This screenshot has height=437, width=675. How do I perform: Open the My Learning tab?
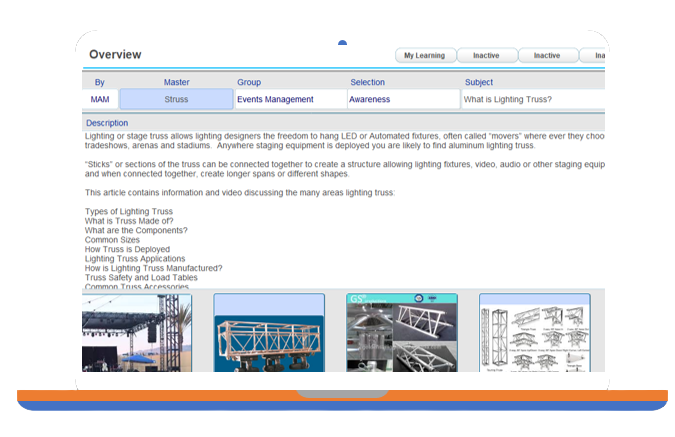click(x=425, y=56)
